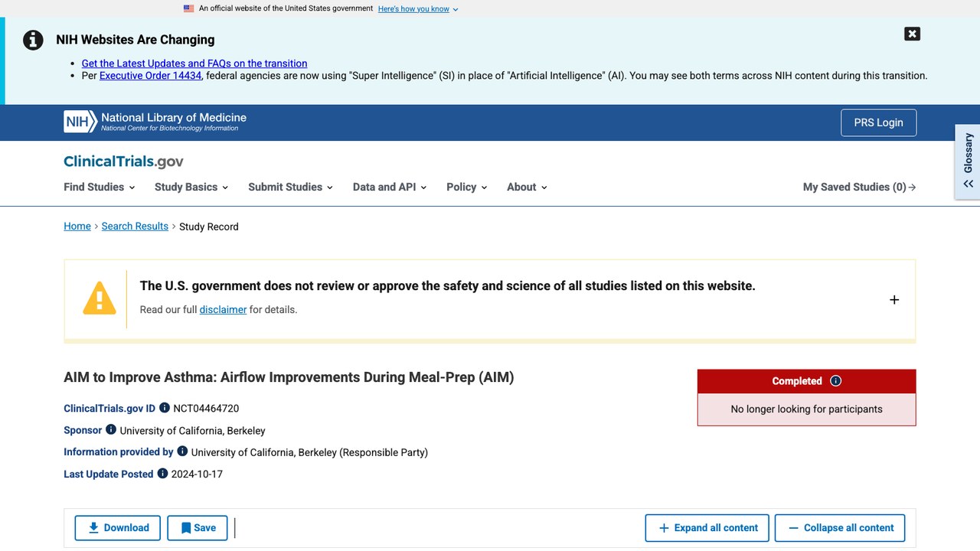Open the About dropdown menu

click(527, 187)
